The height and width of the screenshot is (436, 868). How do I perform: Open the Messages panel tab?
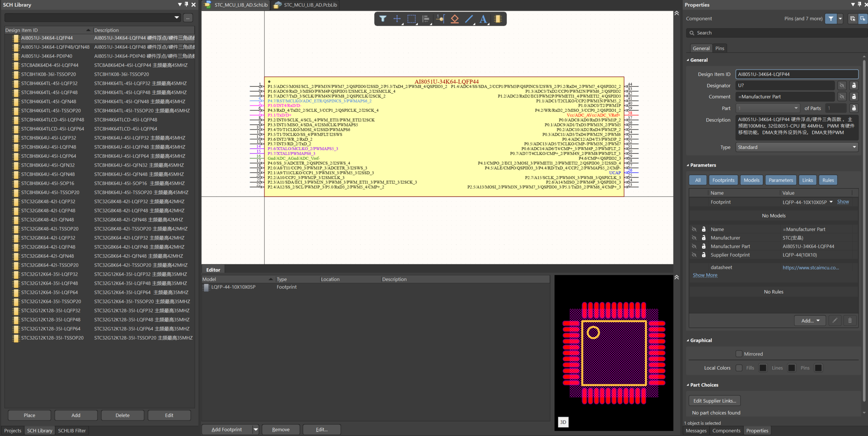(x=696, y=431)
